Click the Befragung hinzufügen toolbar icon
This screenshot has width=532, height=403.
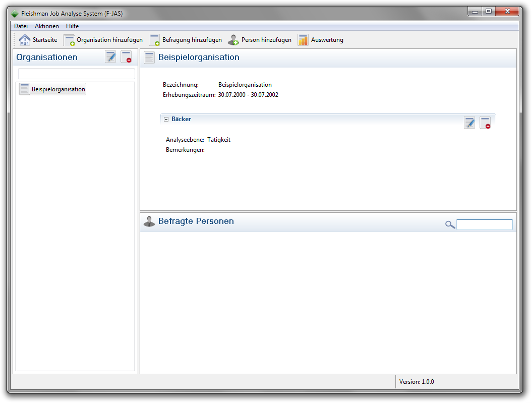coord(154,40)
